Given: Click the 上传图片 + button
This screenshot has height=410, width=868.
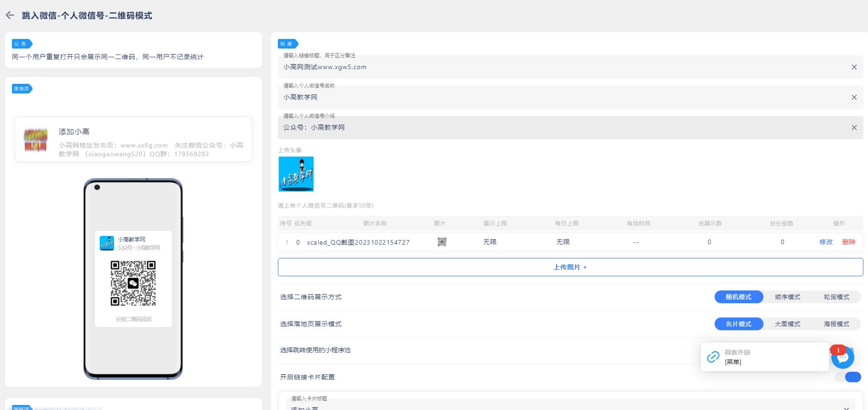Looking at the screenshot, I should coord(570,267).
